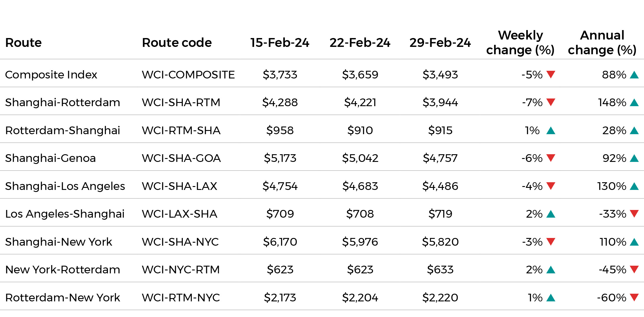Click green annual arrow in Shanghai-New York row
644x317 pixels.
(x=634, y=242)
